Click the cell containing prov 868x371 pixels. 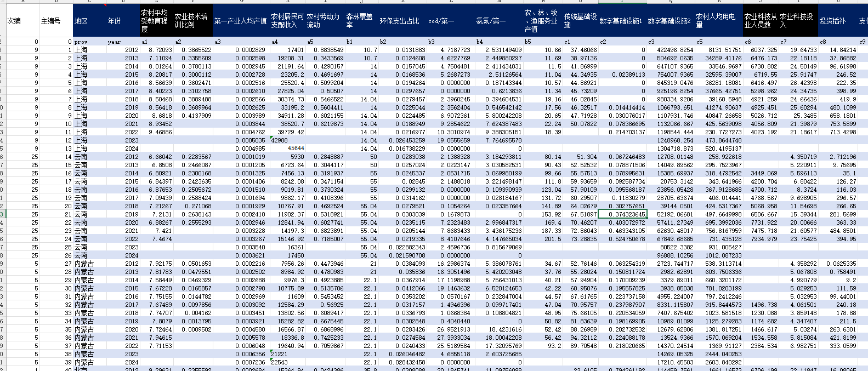point(89,42)
